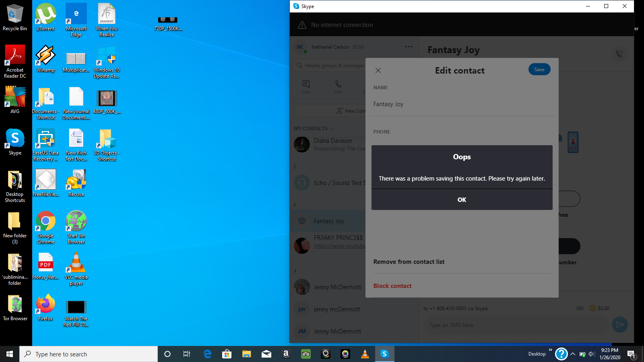
Task: Select the Desktop Shortcuts folder icon
Action: tap(15, 186)
